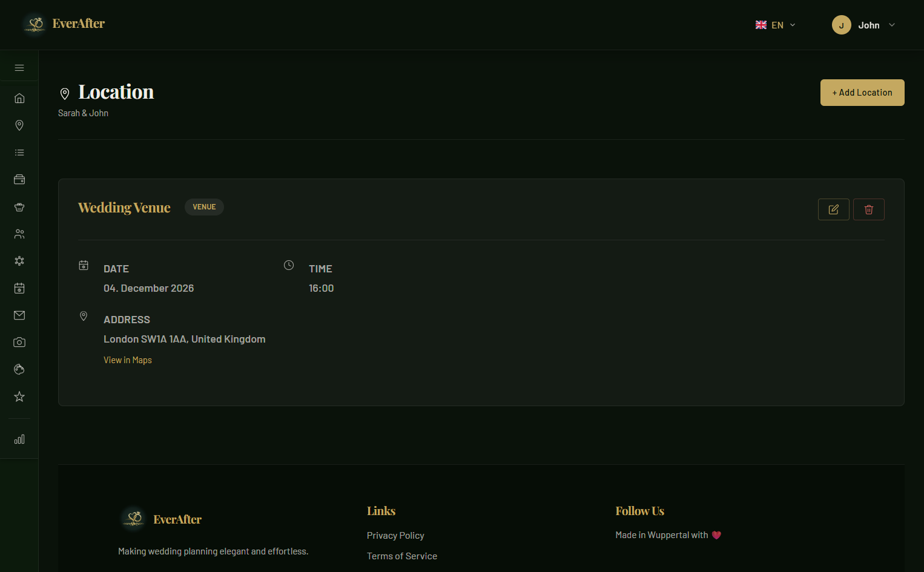Click the EverAfter logo in header

[64, 24]
